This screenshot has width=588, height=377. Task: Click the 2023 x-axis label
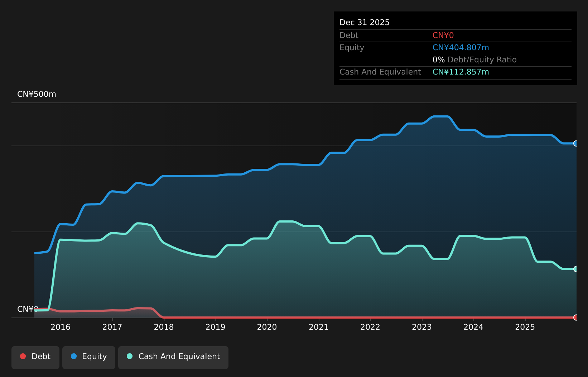pyautogui.click(x=422, y=327)
